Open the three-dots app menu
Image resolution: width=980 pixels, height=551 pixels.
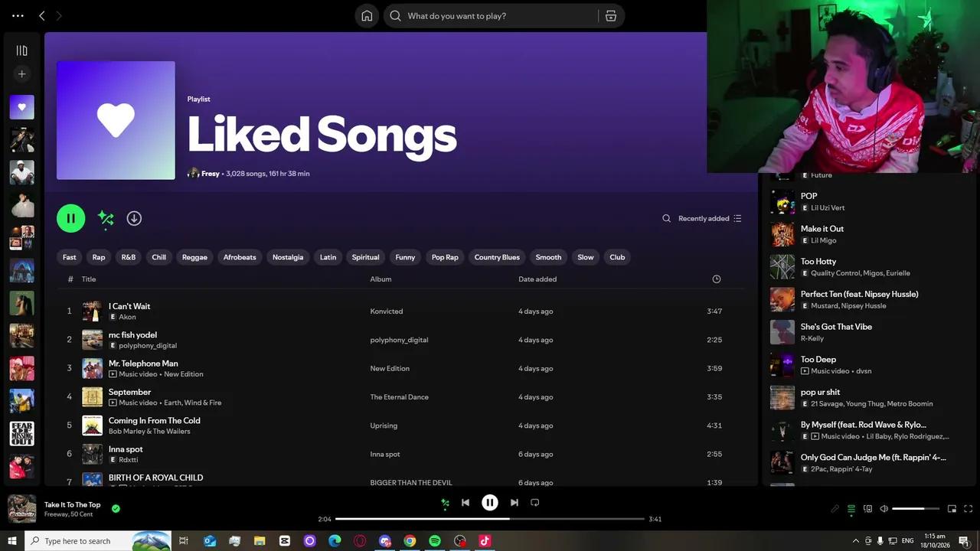click(x=18, y=16)
